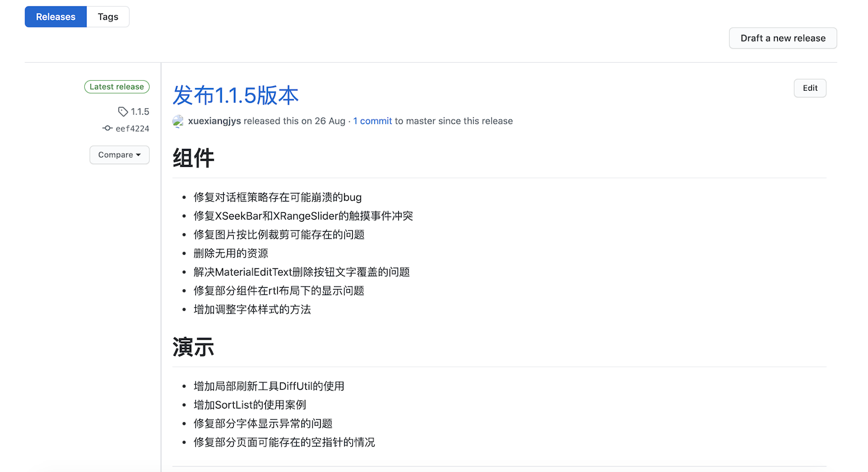Click the SortList bullet item
This screenshot has height=472, width=868.
click(249, 405)
